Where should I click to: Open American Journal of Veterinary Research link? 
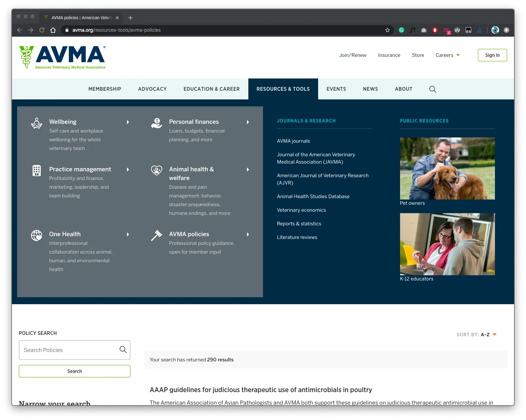pos(323,179)
